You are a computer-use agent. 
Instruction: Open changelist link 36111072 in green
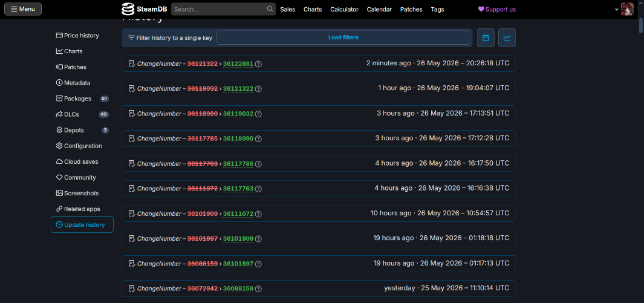coord(238,214)
